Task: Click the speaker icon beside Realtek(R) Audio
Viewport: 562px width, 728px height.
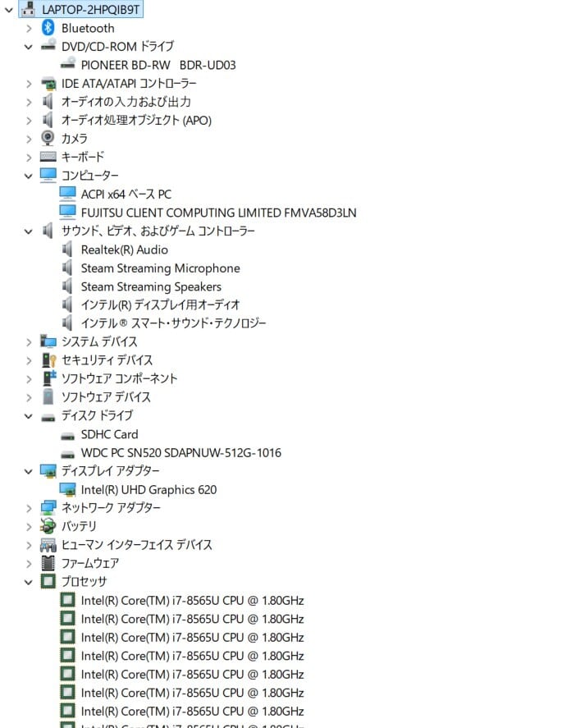Action: [x=67, y=250]
